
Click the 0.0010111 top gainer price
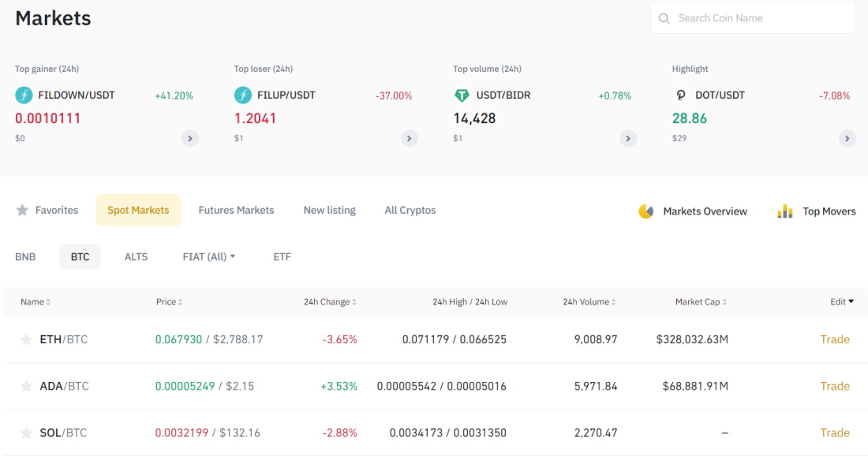[47, 118]
